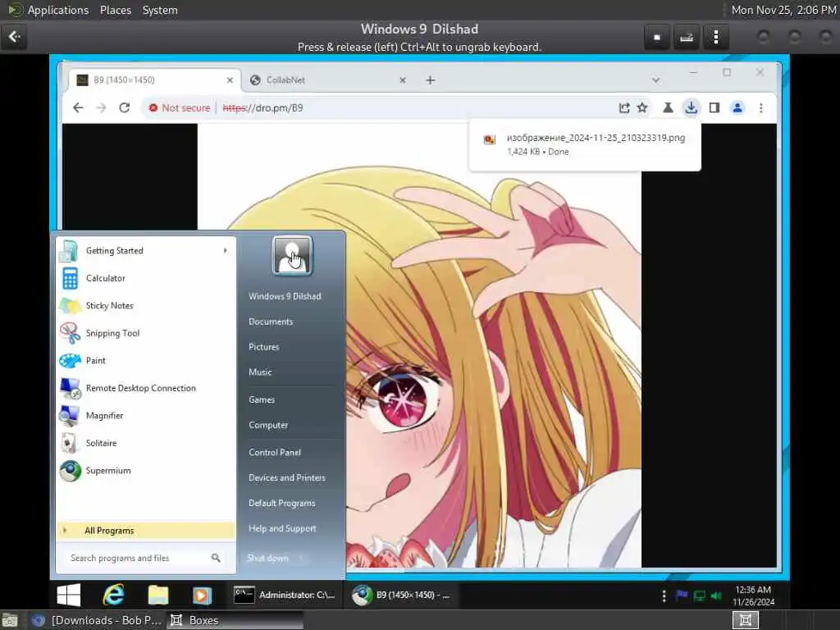The height and width of the screenshot is (630, 840).
Task: Open Help and Support
Action: pos(282,529)
